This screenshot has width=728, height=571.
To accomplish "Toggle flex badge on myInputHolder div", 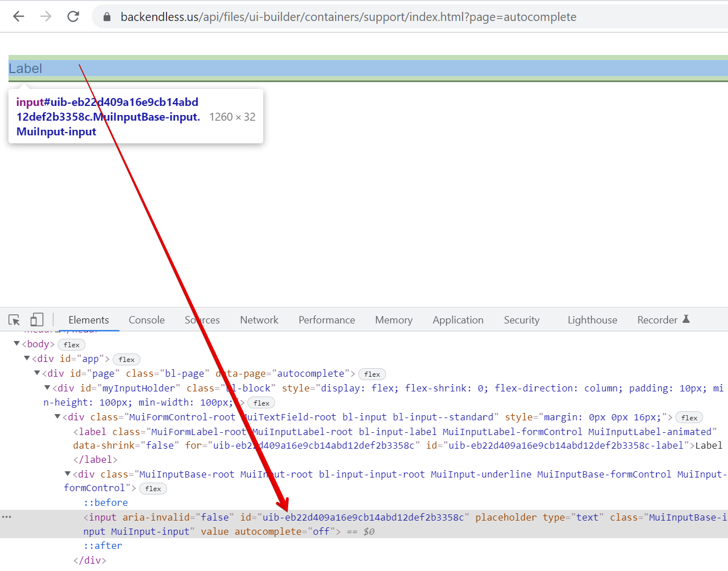I will pos(262,403).
